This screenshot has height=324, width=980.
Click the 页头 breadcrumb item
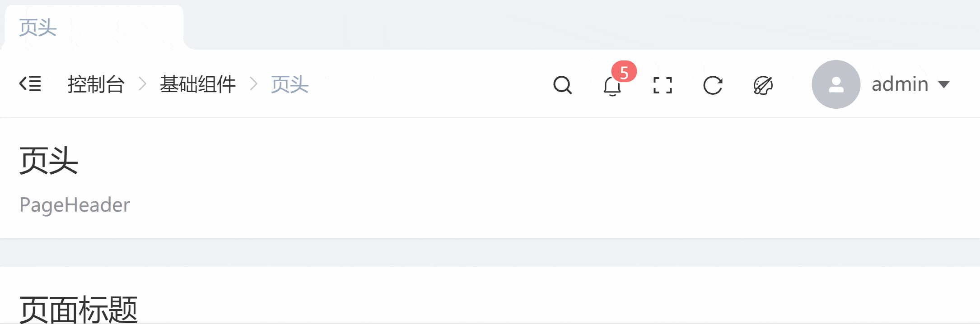(x=289, y=84)
